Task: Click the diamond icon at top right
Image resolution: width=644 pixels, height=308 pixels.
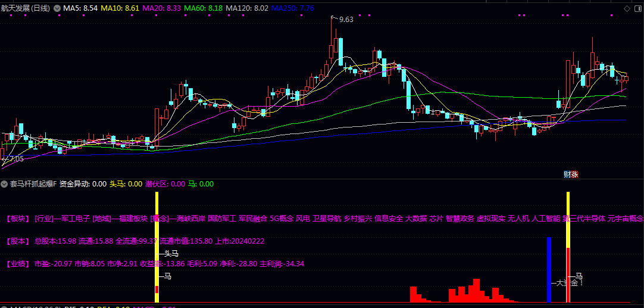Action: [x=627, y=8]
